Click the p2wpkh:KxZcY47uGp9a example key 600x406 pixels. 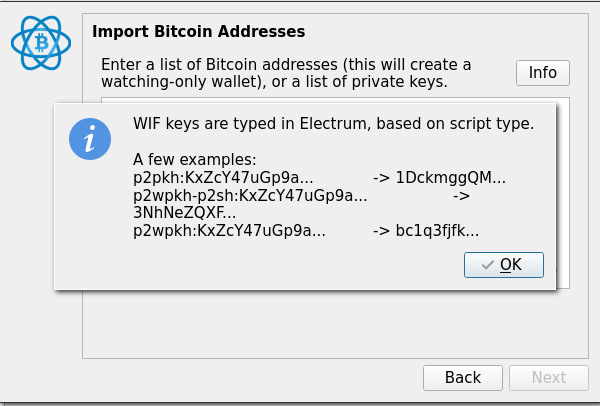229,232
